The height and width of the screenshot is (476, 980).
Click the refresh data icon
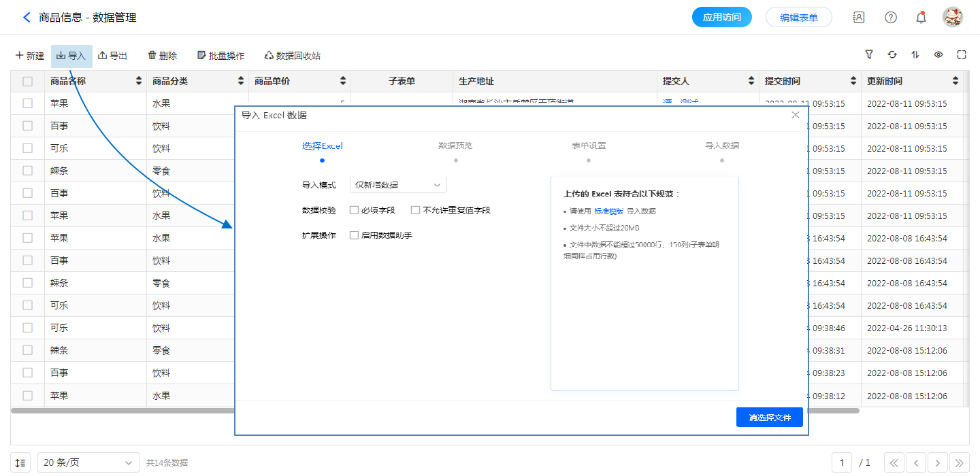(892, 55)
